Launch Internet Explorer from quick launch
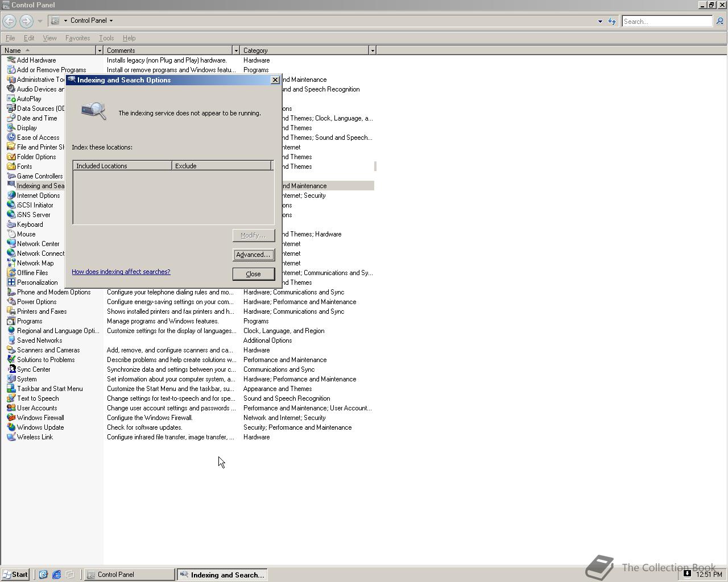 coord(56,575)
